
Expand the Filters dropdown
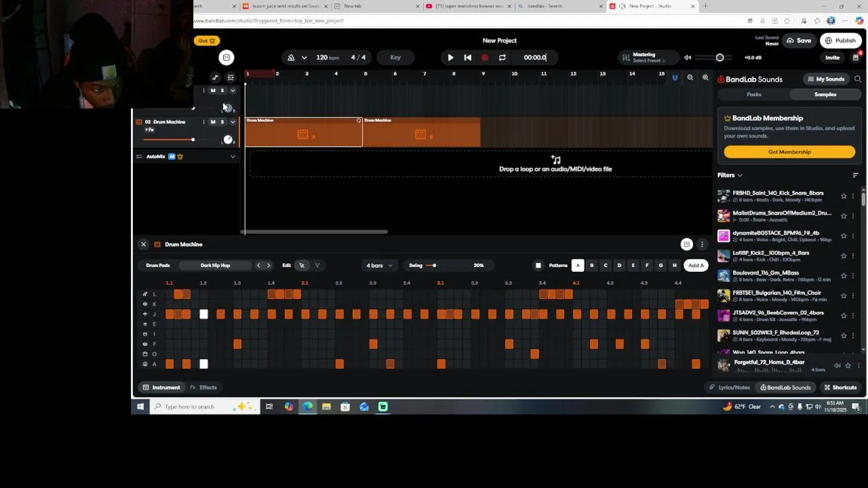click(730, 175)
